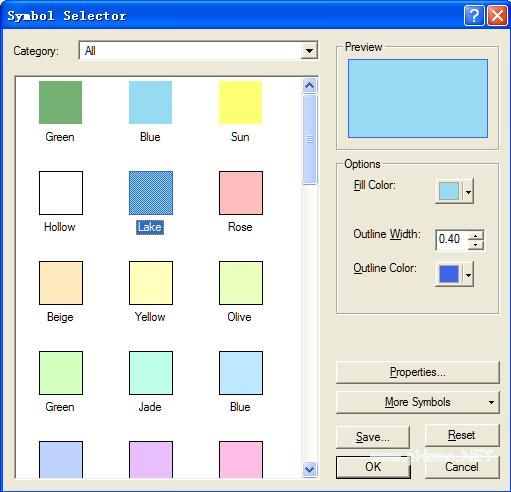The width and height of the screenshot is (511, 492).
Task: Open the Fill Color dropdown arrow
Action: pyautogui.click(x=468, y=191)
